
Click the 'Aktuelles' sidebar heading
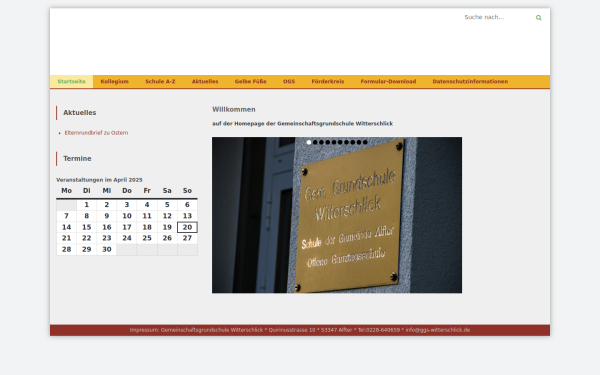80,112
